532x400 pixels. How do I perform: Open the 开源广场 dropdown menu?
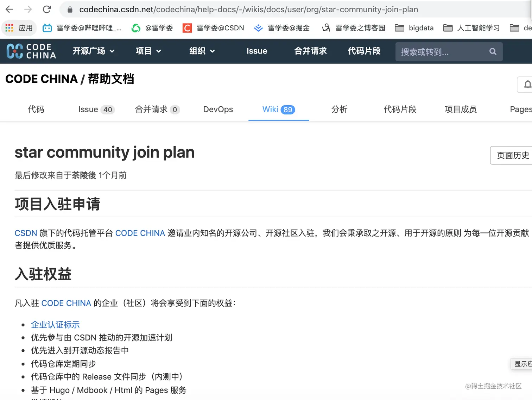(x=93, y=51)
